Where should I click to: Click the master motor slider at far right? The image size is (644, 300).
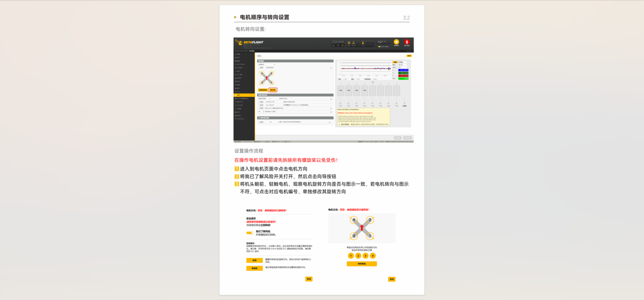click(404, 103)
